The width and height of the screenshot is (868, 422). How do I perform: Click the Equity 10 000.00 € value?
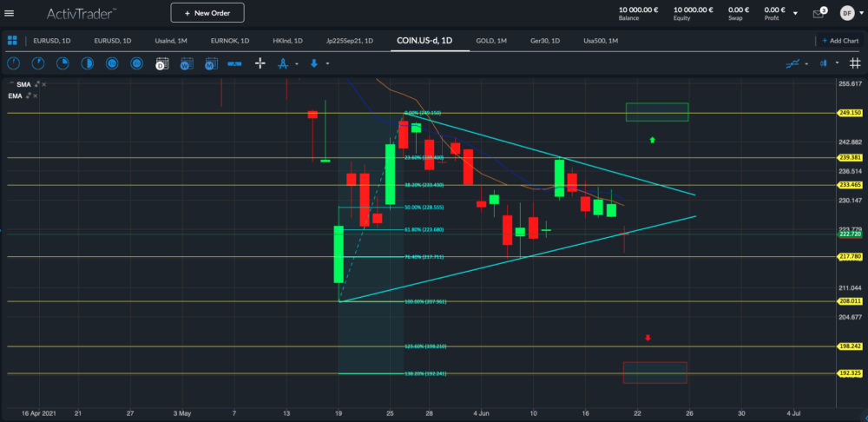693,10
